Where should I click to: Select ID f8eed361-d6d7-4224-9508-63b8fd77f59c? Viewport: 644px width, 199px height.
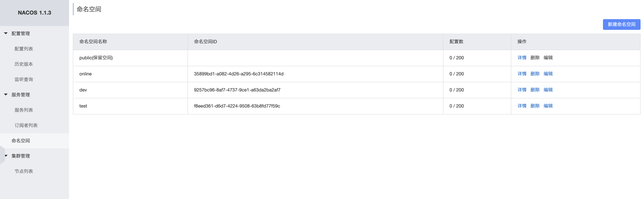[237, 106]
